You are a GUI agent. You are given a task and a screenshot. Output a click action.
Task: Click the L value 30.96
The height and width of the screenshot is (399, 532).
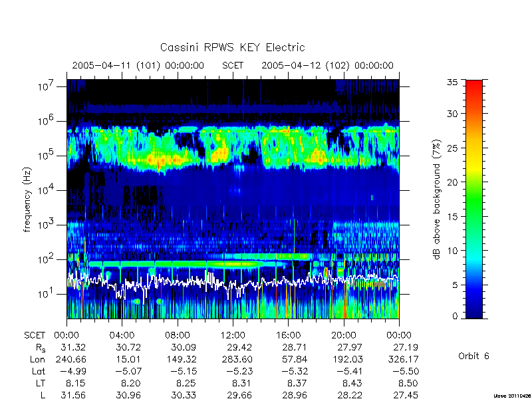point(128,395)
